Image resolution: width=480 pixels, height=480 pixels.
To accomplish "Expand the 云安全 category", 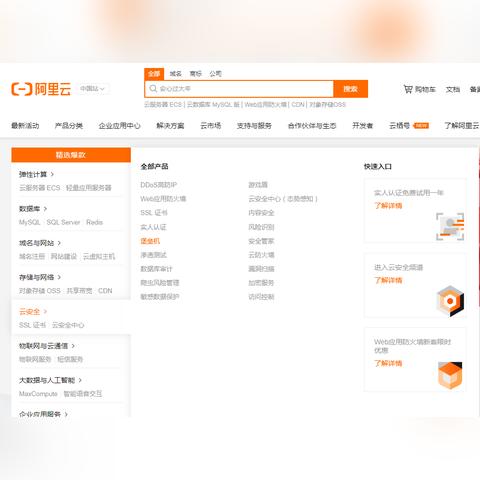I will (x=33, y=312).
